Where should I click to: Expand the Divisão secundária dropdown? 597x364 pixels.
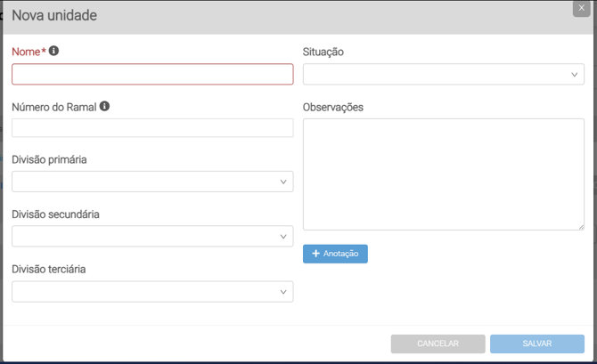(x=152, y=237)
